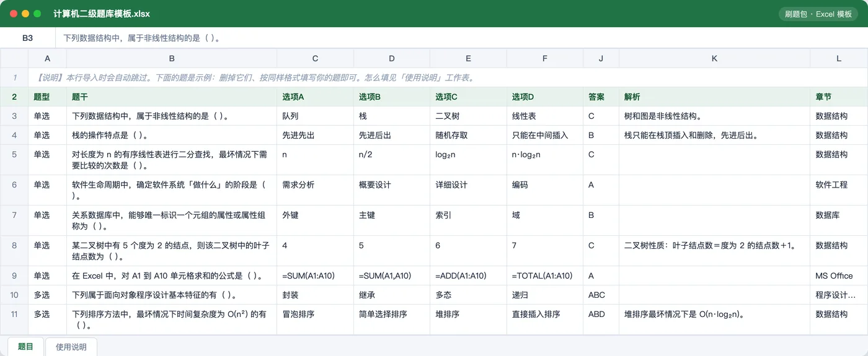
Task: Click the formula bar text field
Action: [462, 38]
